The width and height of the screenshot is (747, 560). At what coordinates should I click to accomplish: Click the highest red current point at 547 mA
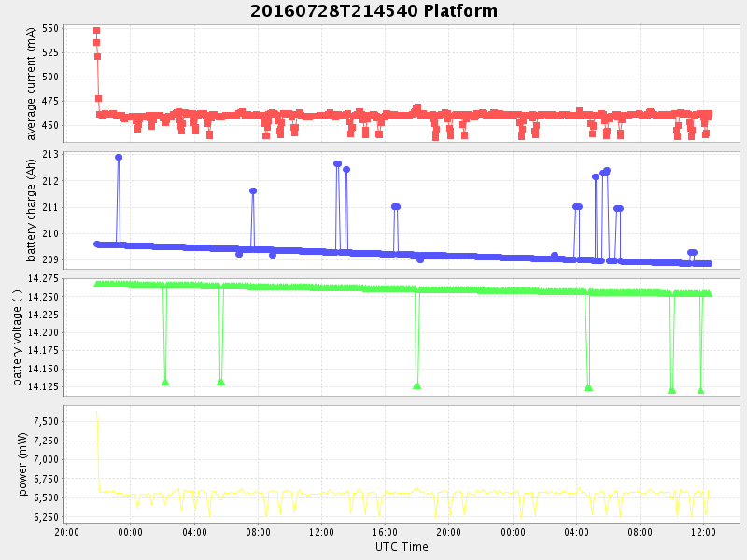tap(96, 31)
